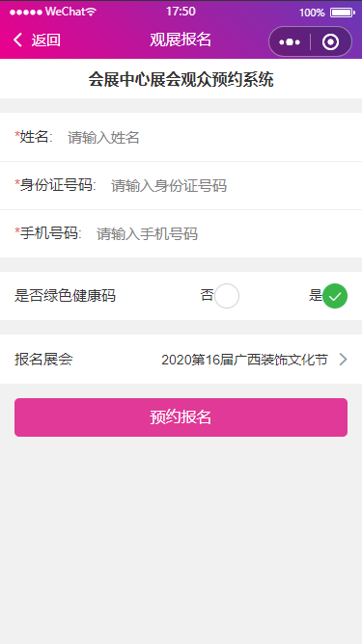
Task: Tap the 会展中心展会观众预约系统 heading
Action: click(181, 79)
